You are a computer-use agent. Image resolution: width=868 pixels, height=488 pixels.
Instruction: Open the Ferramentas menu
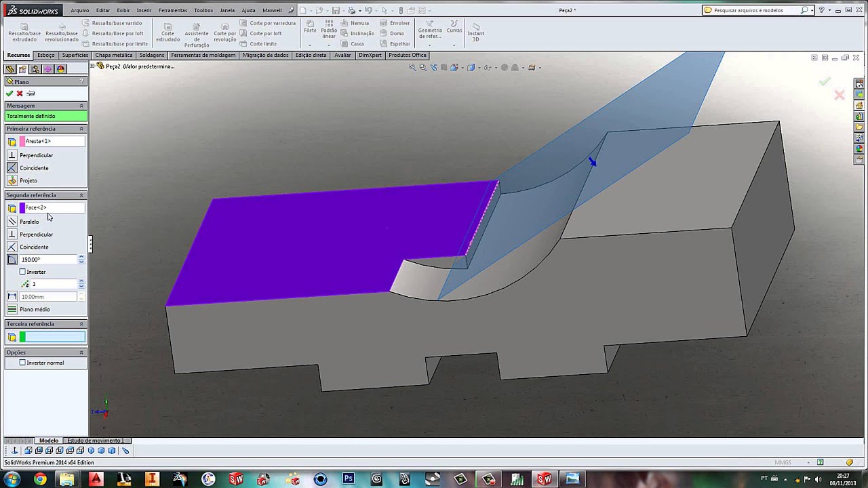point(173,10)
